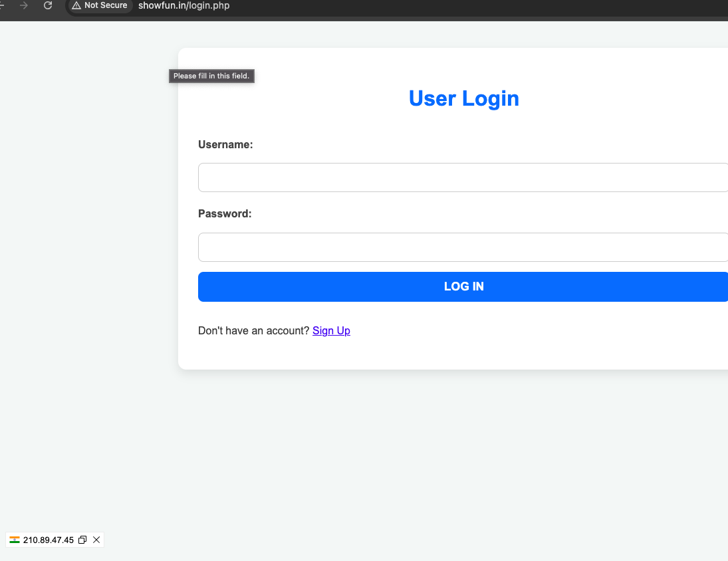Click the Username label
Image resolution: width=728 pixels, height=561 pixels.
coord(225,144)
